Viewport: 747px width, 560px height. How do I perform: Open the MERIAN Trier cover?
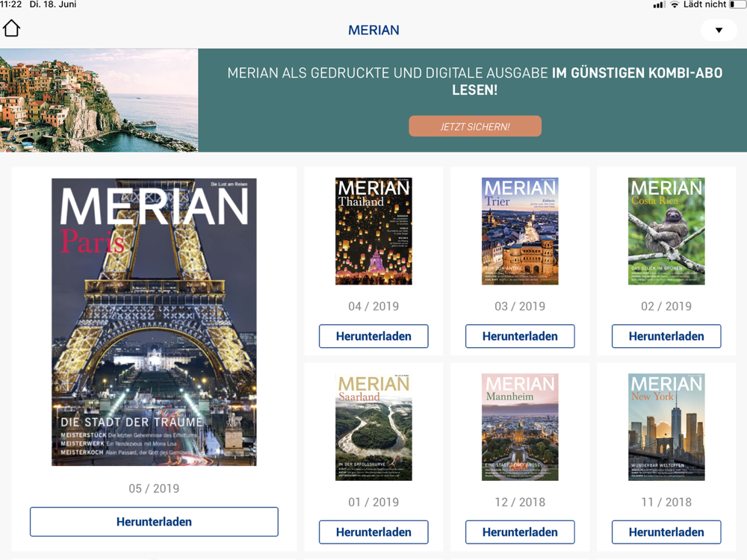(520, 231)
